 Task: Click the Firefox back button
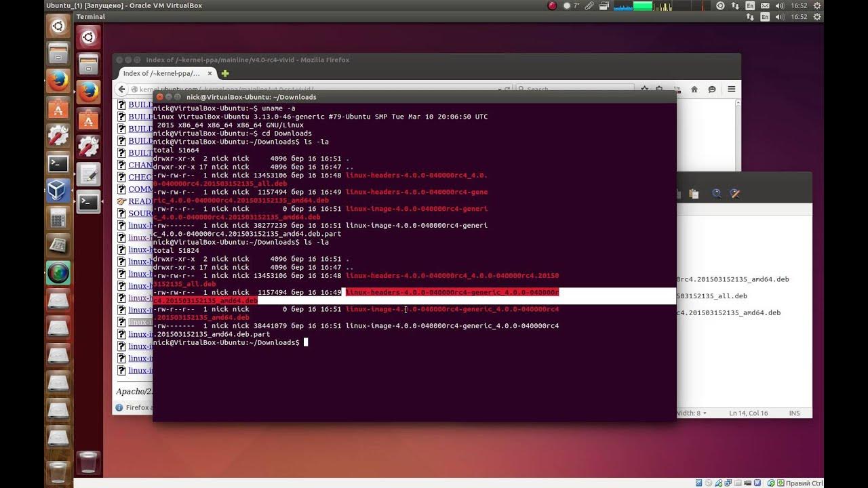point(122,89)
